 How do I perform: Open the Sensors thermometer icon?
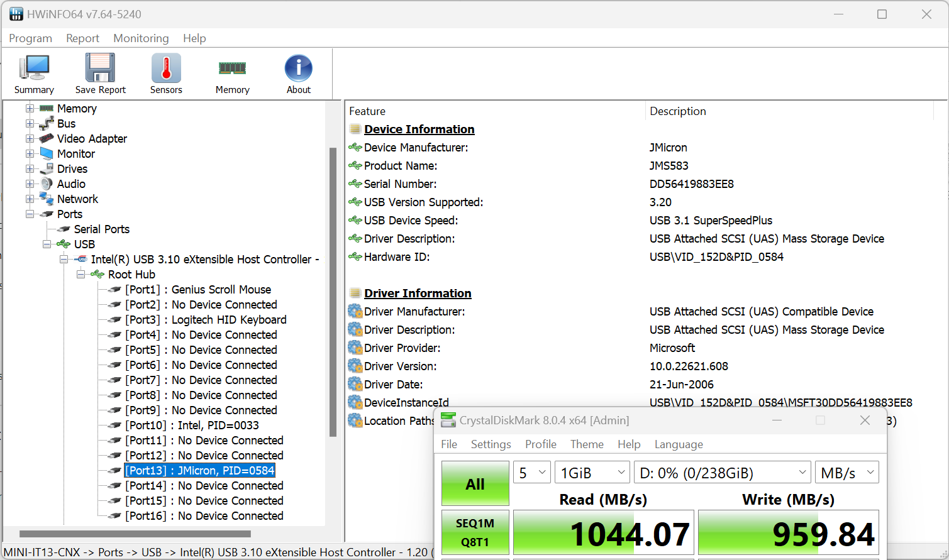tap(166, 68)
